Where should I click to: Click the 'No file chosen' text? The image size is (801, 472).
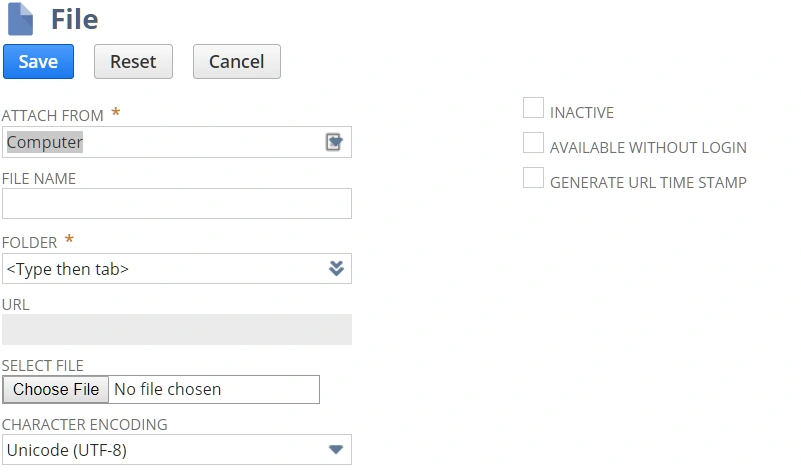tap(168, 389)
